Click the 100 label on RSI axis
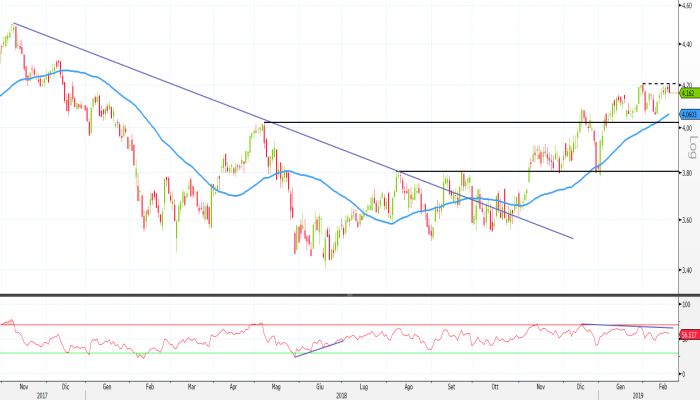 686,304
